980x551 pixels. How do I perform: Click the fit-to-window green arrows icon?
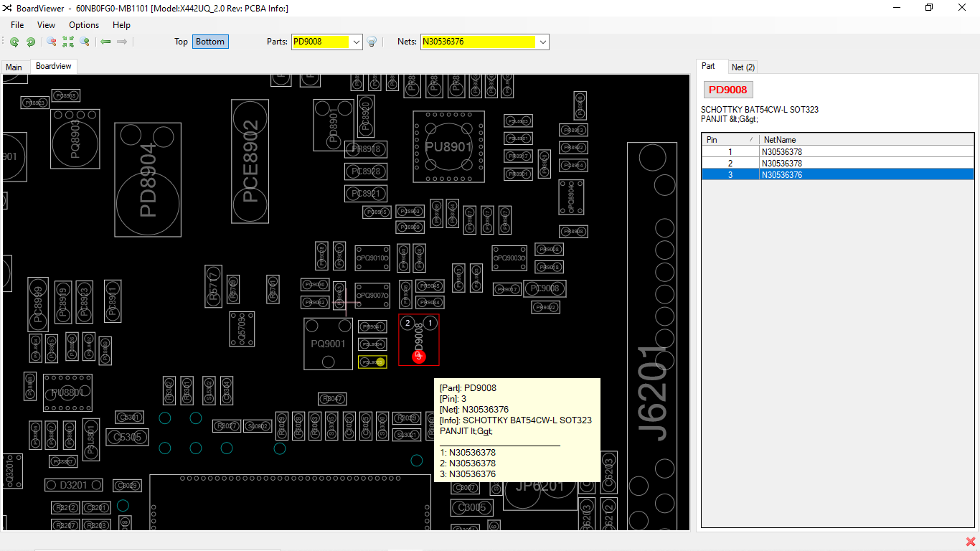pos(68,42)
